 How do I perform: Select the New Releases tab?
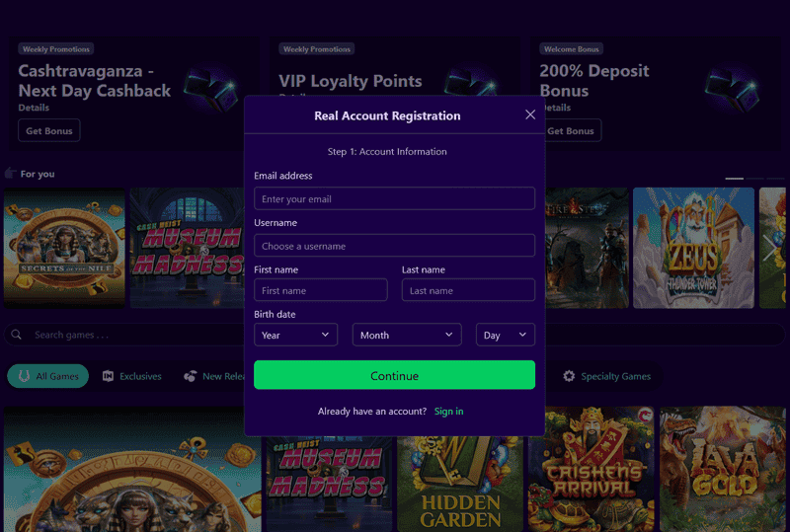click(214, 376)
